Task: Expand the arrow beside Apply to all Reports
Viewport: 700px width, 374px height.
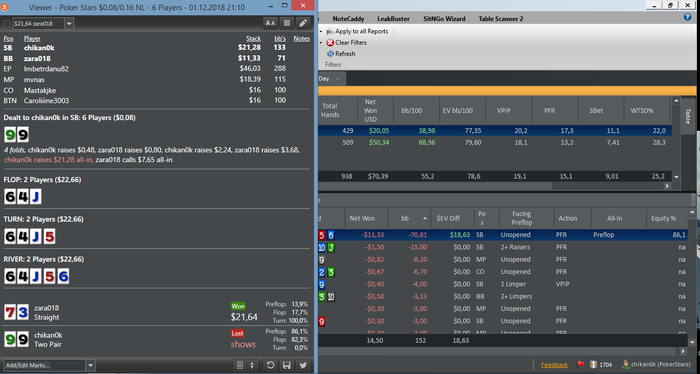Action: [x=321, y=31]
